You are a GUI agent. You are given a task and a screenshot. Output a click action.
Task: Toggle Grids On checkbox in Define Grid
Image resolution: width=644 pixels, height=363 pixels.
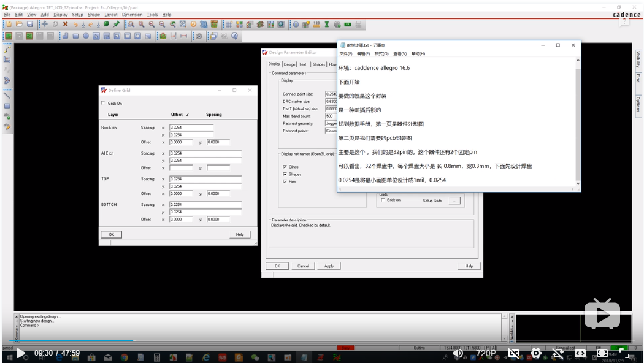103,103
